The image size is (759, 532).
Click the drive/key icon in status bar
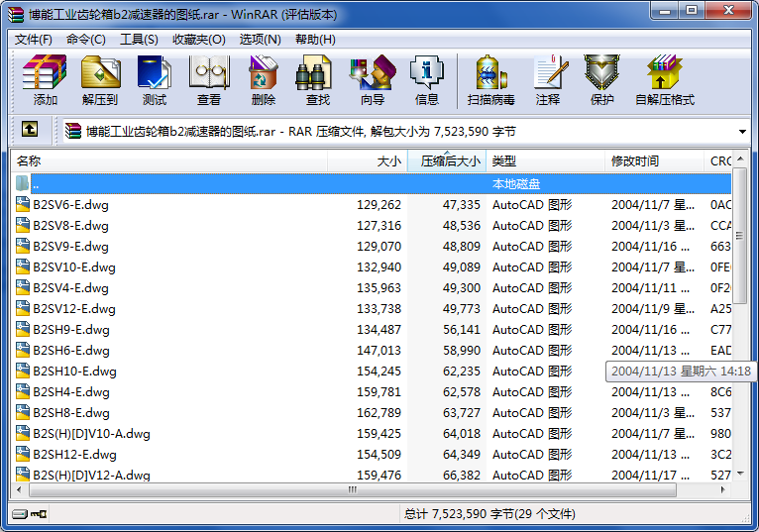[x=30, y=513]
